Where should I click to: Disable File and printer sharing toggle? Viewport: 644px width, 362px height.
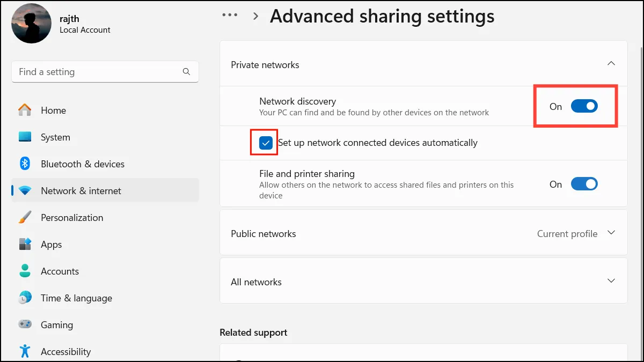584,184
